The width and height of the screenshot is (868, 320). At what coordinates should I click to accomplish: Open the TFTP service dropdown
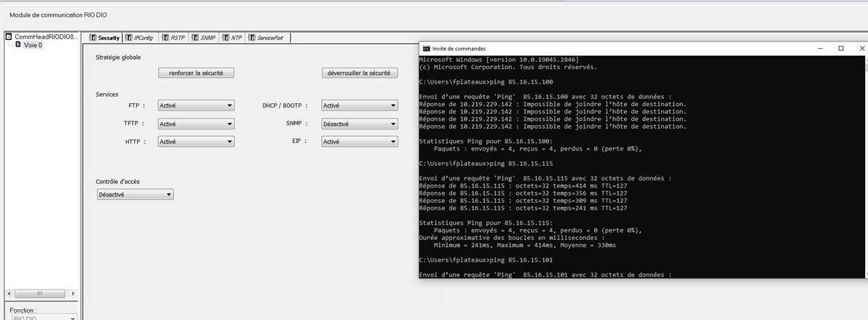[196, 124]
